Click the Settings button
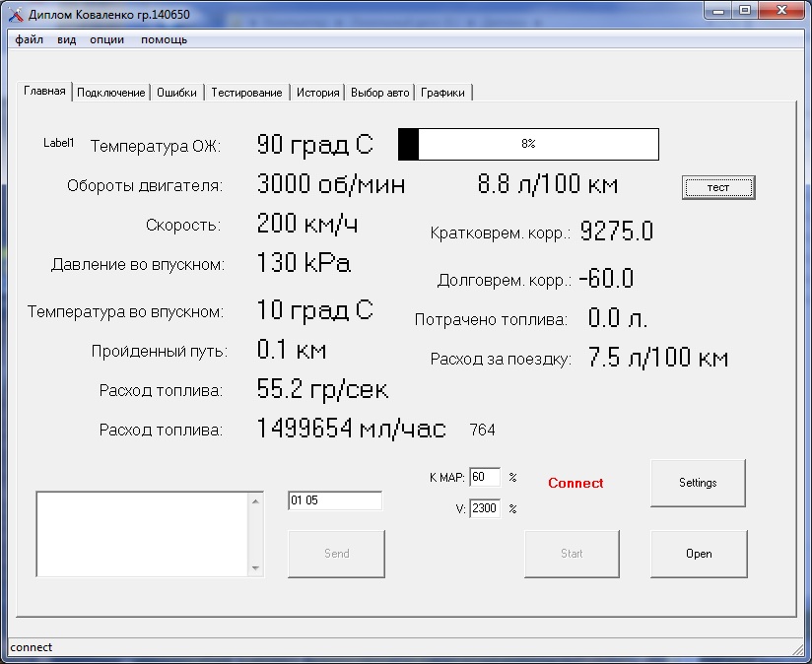Viewport: 812px width, 664px height. (698, 483)
